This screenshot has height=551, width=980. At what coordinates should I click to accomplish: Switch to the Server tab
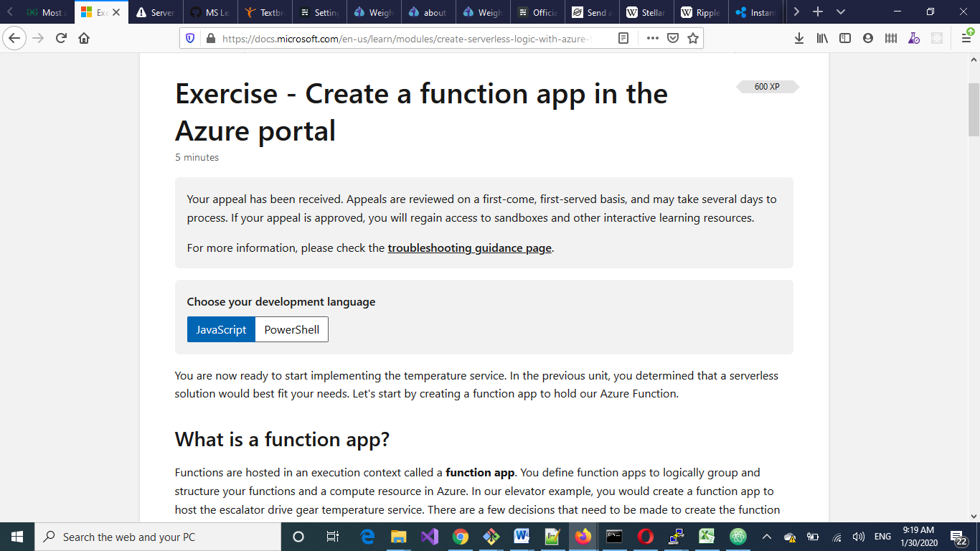(156, 12)
